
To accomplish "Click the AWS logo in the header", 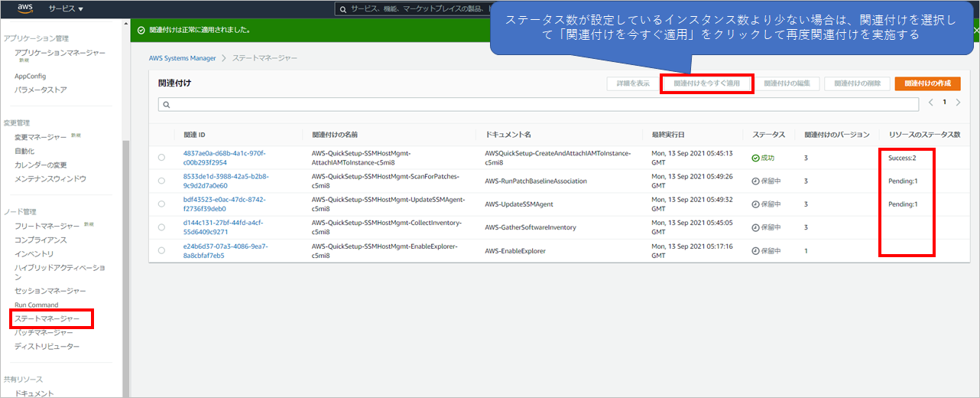I will pos(24,8).
